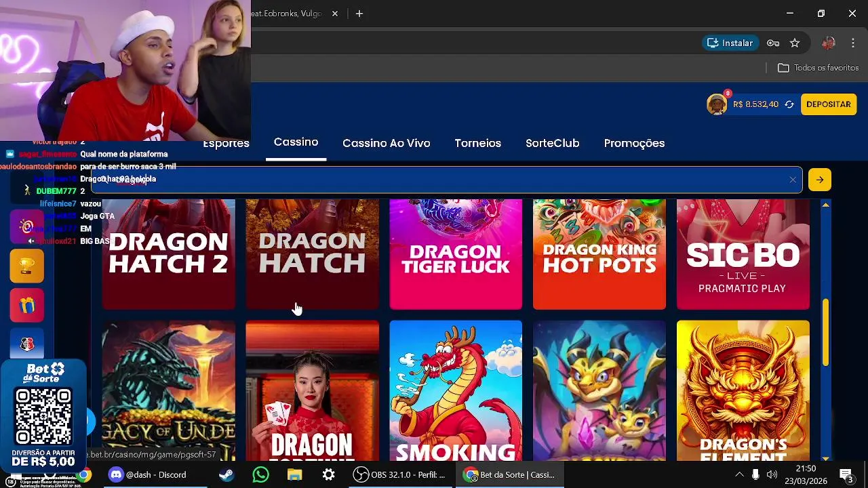Open the gift box icon in the sidebar
Screen dimensions: 868x488
[27, 305]
